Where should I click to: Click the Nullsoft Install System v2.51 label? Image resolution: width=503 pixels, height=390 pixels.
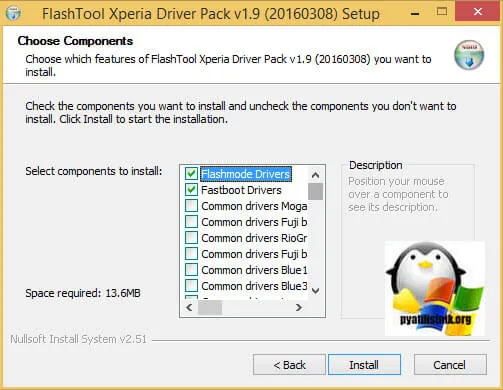point(79,339)
